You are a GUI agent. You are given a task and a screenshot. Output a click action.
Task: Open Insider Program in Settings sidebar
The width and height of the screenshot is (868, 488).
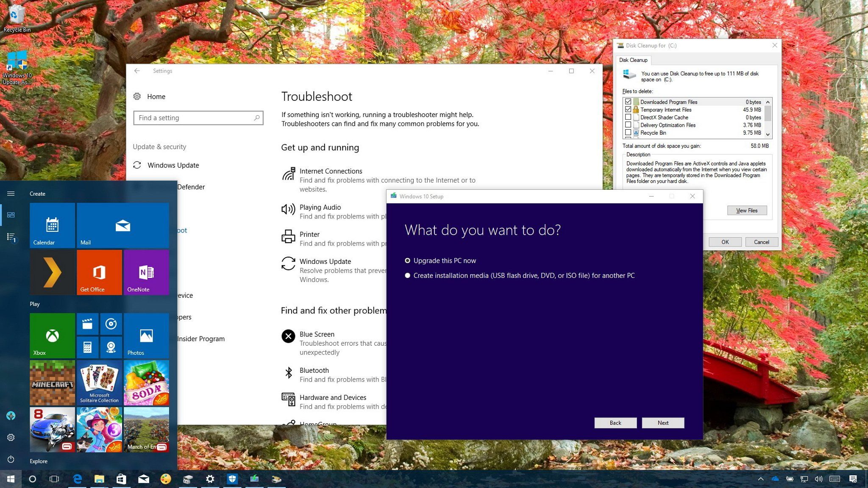[x=201, y=338]
